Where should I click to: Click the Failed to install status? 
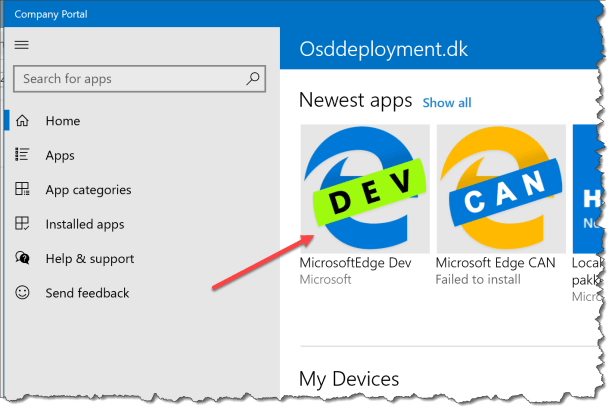(478, 279)
